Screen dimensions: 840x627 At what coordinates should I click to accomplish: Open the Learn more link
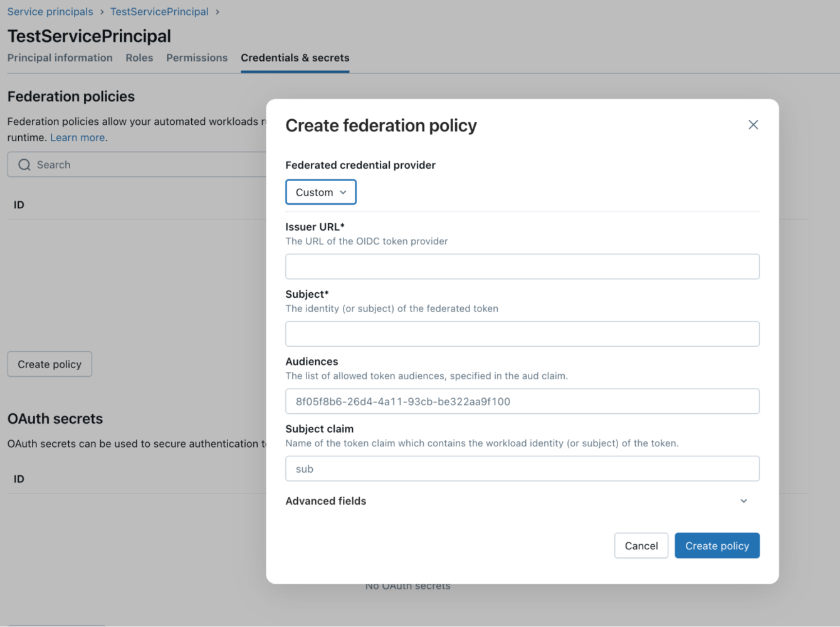pos(77,137)
